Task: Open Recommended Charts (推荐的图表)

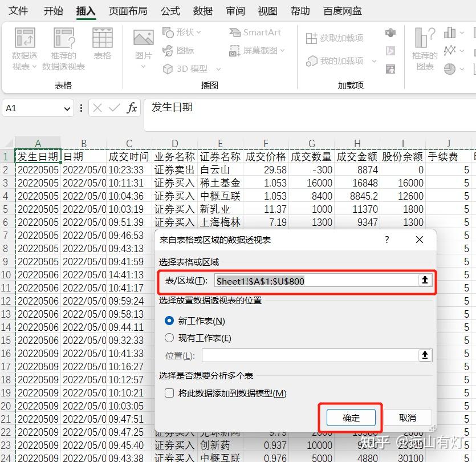Action: click(425, 49)
